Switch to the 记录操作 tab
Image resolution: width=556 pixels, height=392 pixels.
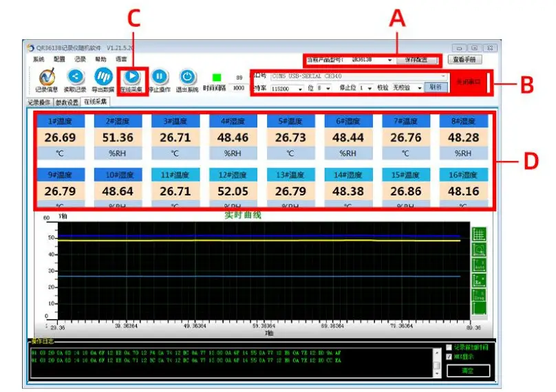39,102
